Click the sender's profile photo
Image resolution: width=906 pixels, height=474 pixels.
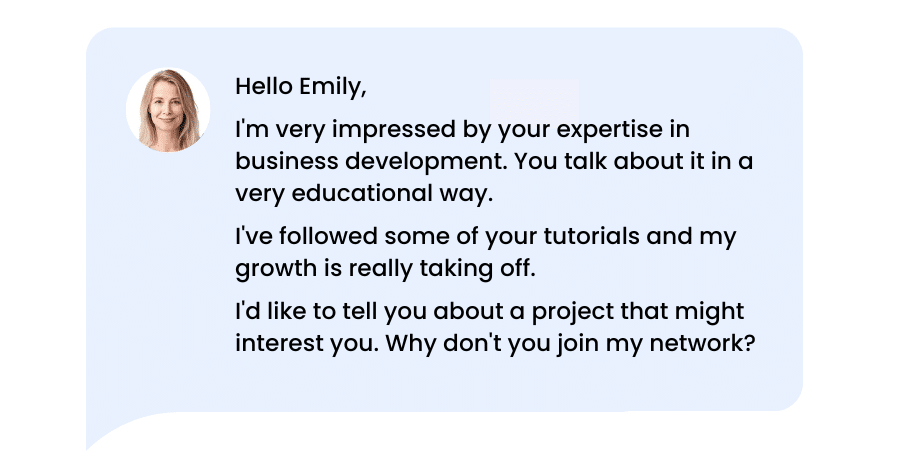[168, 110]
